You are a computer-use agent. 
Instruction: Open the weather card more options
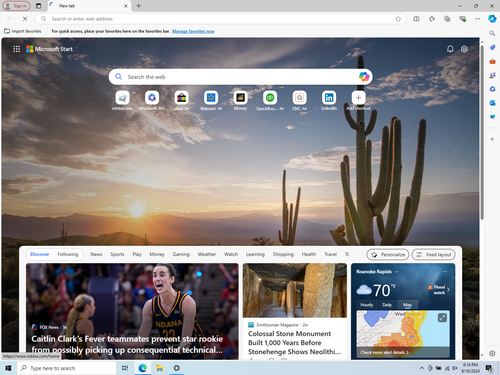pos(445,272)
